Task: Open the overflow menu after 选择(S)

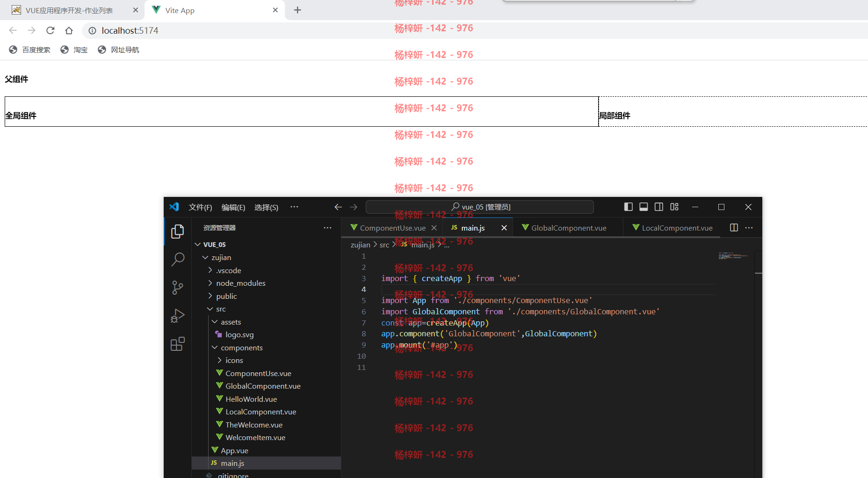Action: [x=294, y=207]
